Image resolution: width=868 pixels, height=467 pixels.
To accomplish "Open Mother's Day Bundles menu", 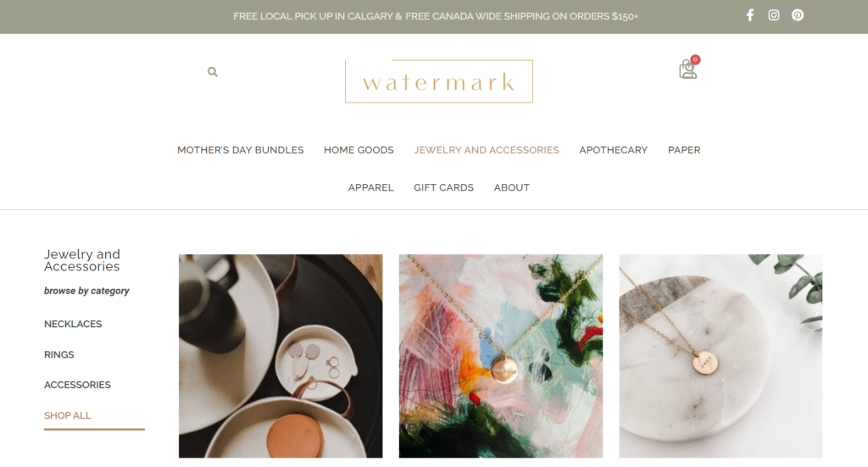I will (x=240, y=150).
